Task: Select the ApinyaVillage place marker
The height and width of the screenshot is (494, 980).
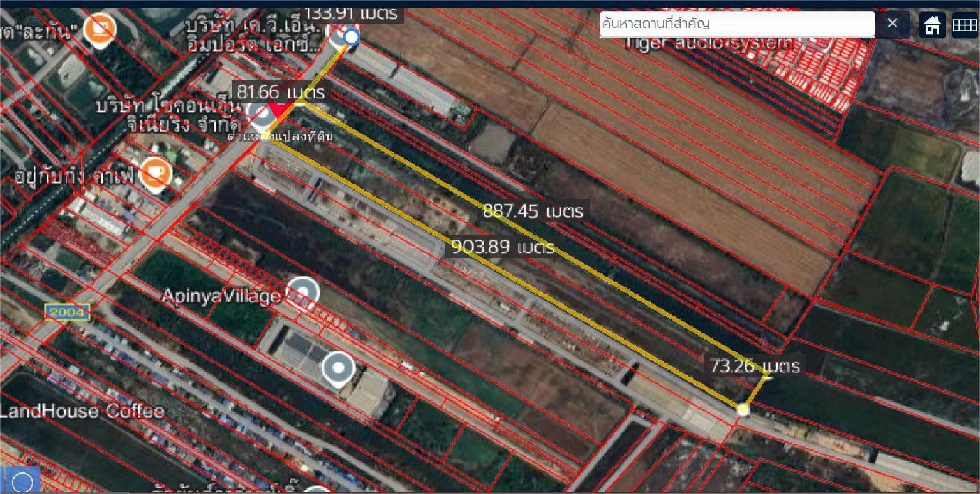Action: click(x=302, y=294)
